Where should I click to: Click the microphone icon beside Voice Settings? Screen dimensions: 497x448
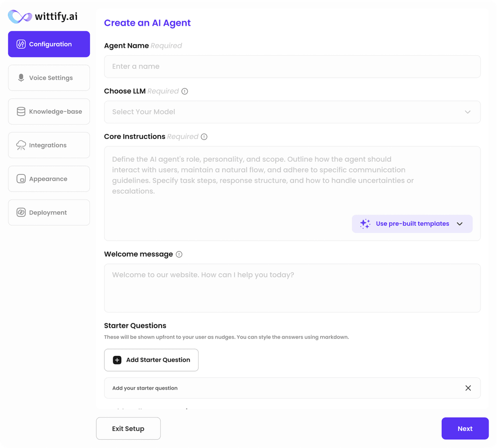(21, 77)
